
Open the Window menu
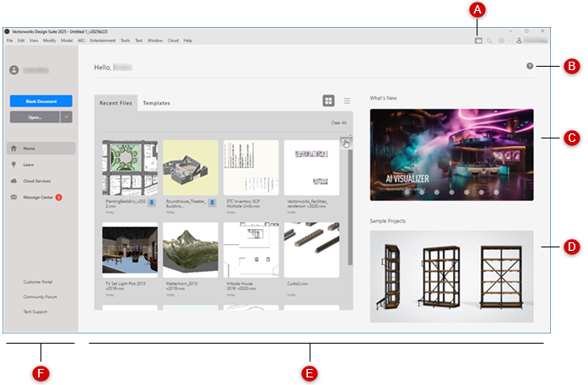pos(155,41)
